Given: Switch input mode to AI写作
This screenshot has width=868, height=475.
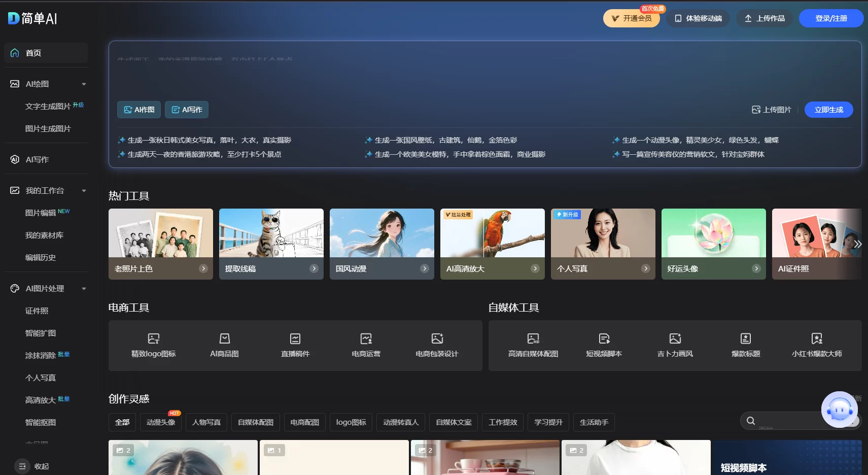Looking at the screenshot, I should [x=187, y=110].
